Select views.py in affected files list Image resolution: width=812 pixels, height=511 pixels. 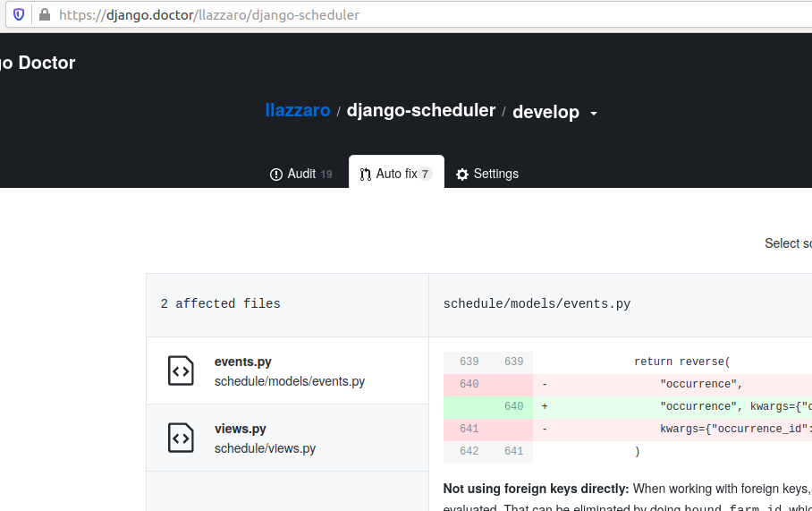click(x=287, y=438)
